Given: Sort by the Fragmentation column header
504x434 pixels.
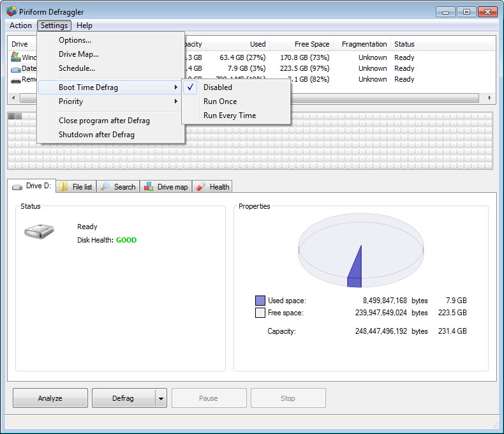Looking at the screenshot, I should click(x=362, y=44).
